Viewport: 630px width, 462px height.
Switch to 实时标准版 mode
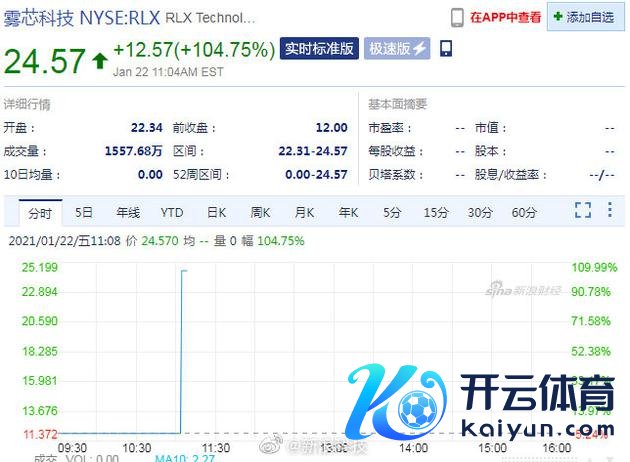point(319,49)
